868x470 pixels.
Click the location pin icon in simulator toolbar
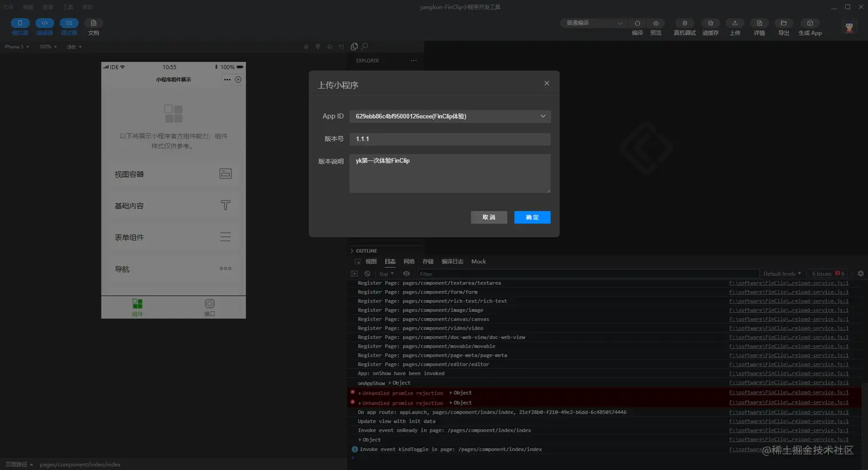[x=318, y=46]
